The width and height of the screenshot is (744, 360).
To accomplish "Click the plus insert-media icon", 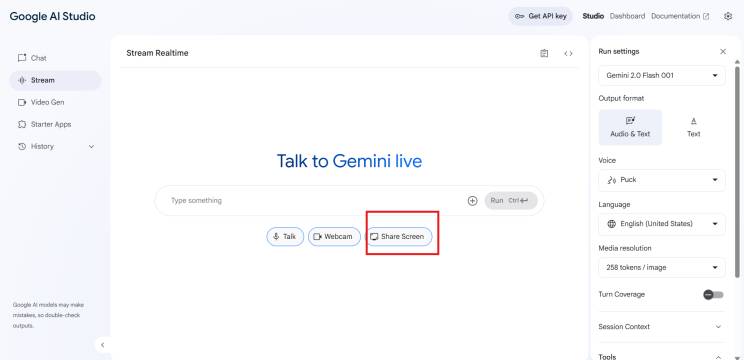I will click(x=473, y=201).
